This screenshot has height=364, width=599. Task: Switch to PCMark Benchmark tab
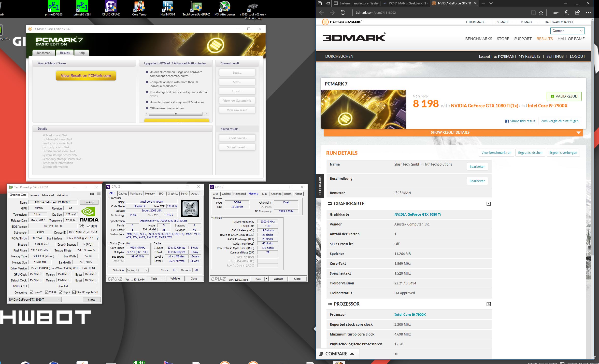44,53
